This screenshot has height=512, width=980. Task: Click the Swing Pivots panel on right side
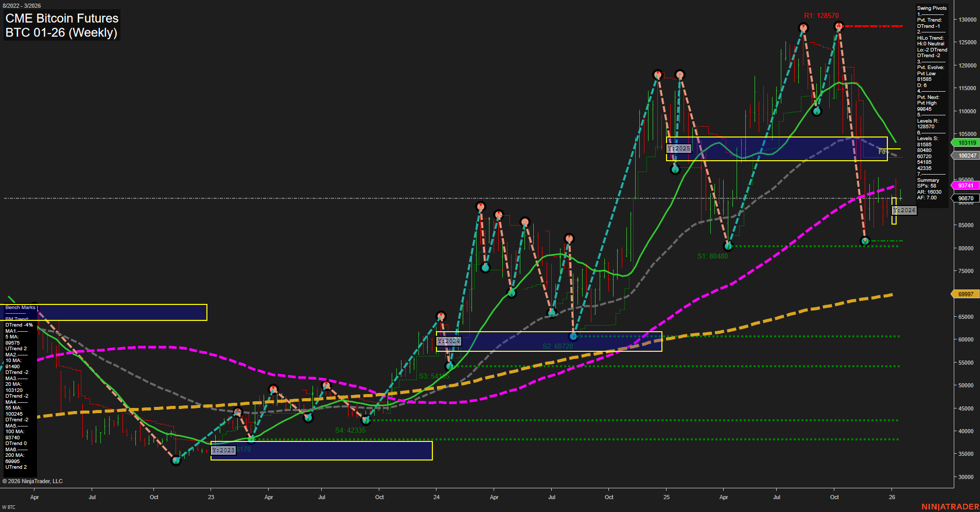click(x=931, y=8)
